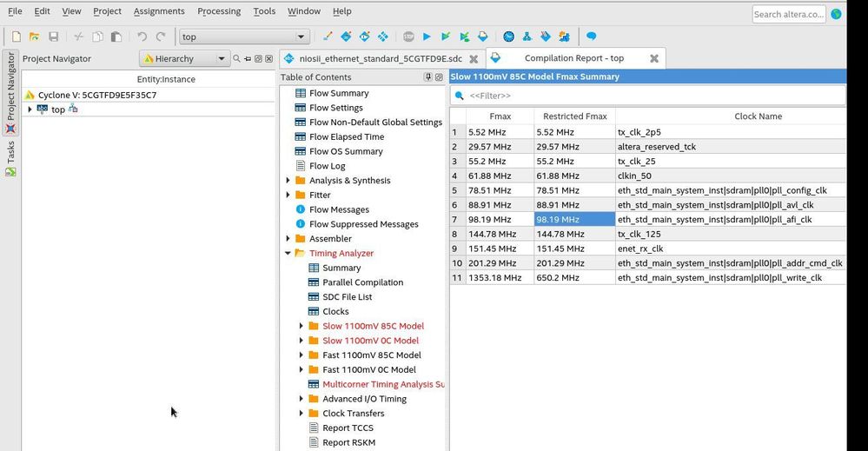Click the Undo arrow in toolbar
The width and height of the screenshot is (868, 451).
[142, 36]
